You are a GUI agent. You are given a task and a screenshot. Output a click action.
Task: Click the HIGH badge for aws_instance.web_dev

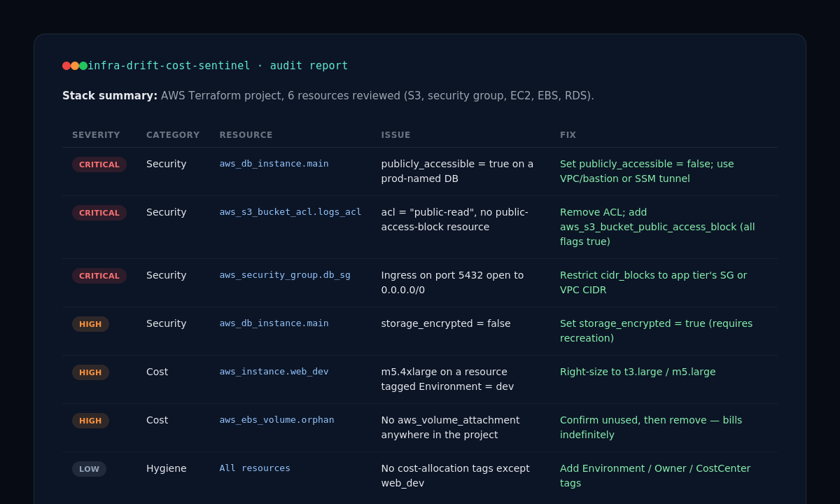(x=90, y=372)
